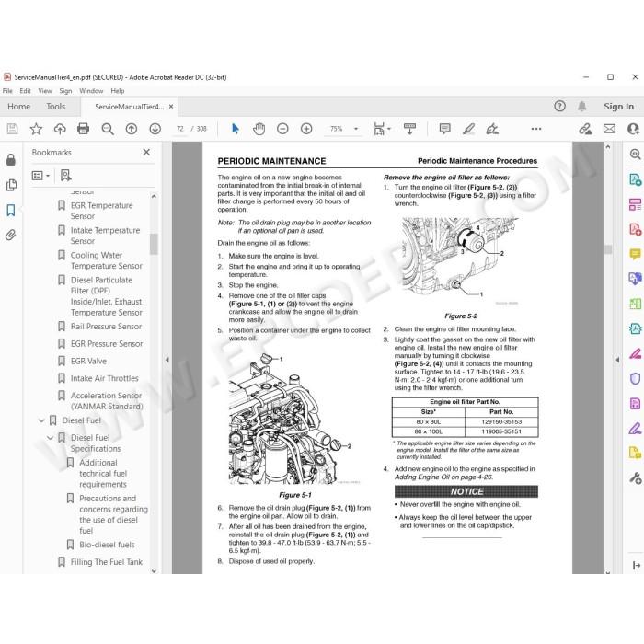Screen dimensions: 644x644
Task: Toggle the Bookmarks panel icon
Action: tap(11, 211)
